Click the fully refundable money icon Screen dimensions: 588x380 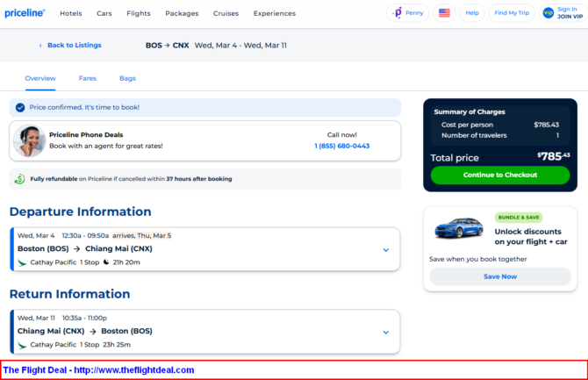coord(19,179)
